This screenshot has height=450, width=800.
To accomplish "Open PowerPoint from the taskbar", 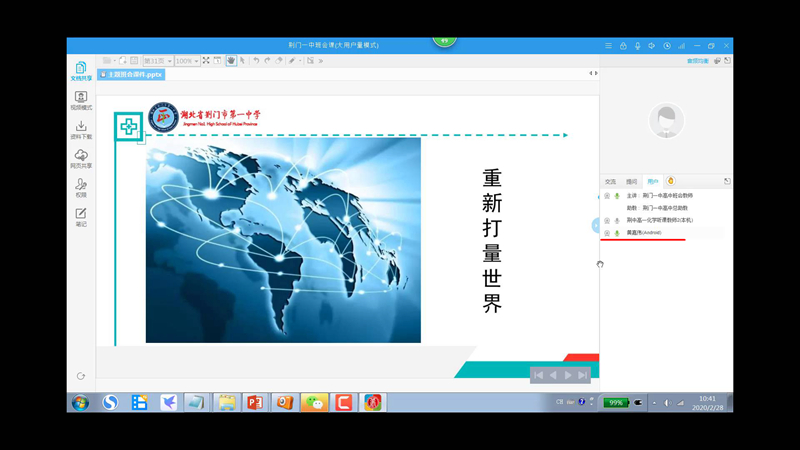I will (255, 403).
